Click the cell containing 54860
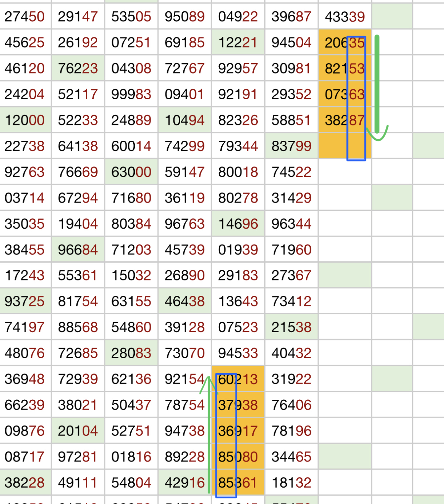Screen dimensions: 444x504 131,327
